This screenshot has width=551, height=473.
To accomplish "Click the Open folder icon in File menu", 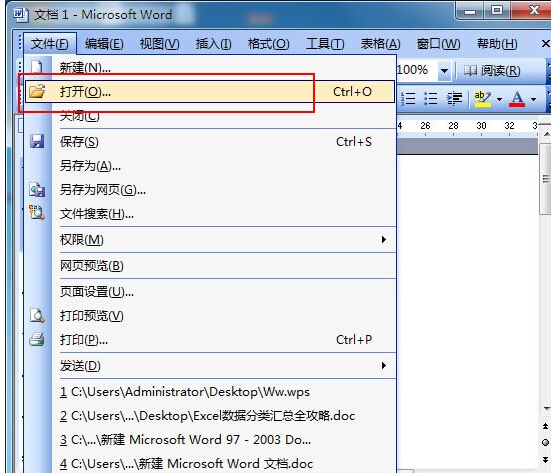I will click(x=37, y=91).
